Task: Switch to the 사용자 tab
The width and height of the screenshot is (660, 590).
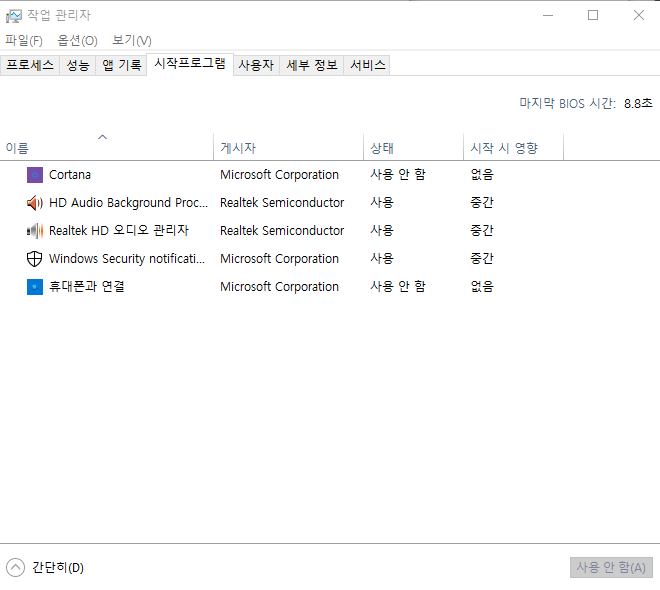Action: 256,65
